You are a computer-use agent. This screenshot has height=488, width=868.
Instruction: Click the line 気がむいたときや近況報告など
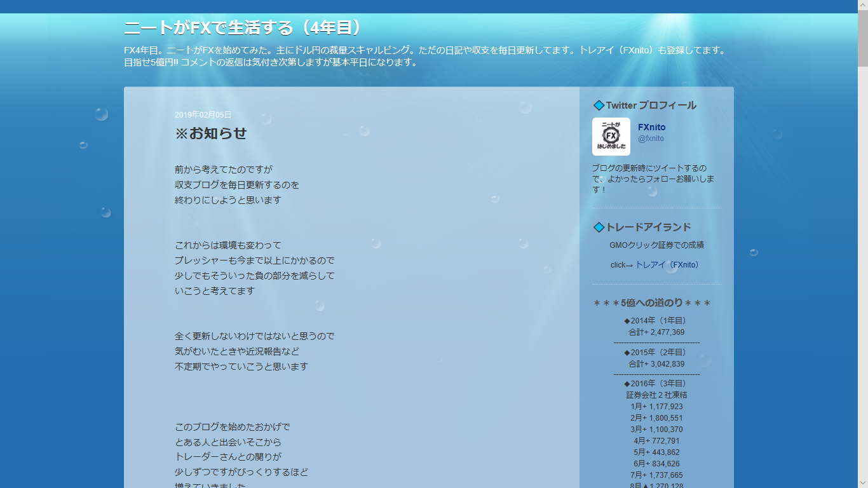coord(237,351)
